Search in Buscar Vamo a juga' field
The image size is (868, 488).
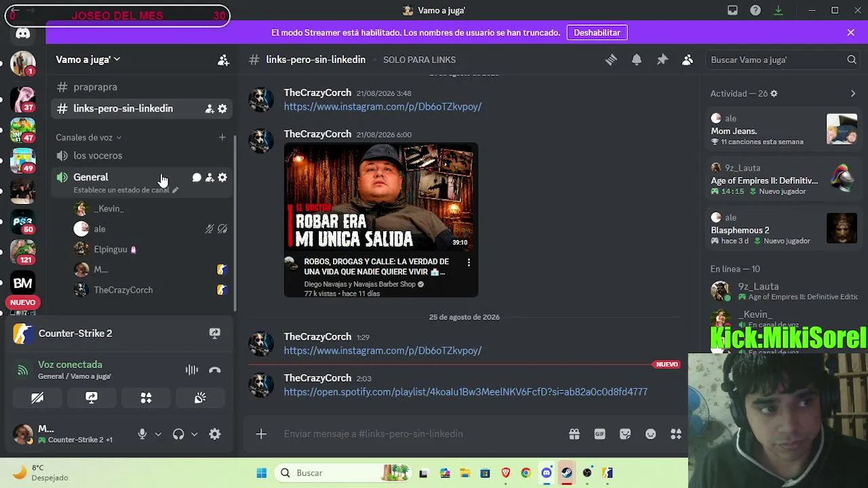point(783,60)
